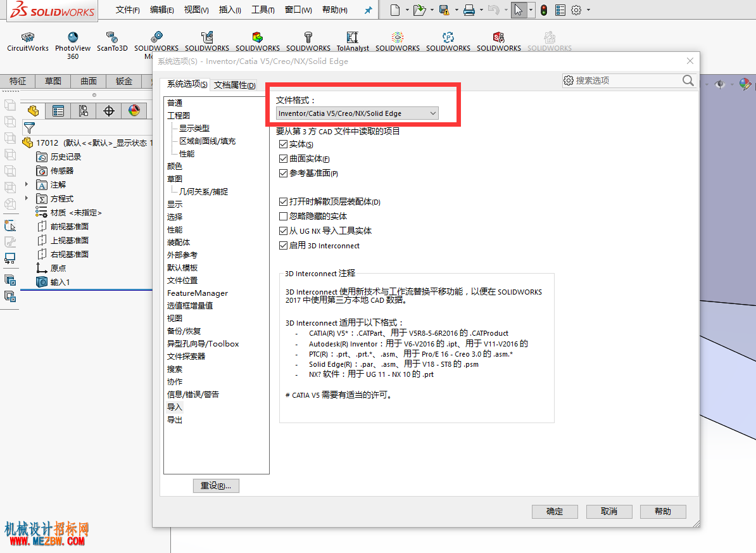Select 材质 <未指定> tree item
Screen dimensions: 756x553
(76, 212)
